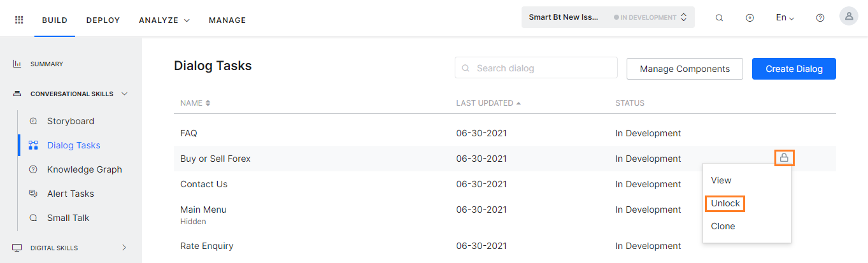Open the user profile avatar
868x263 pixels.
click(x=848, y=17)
